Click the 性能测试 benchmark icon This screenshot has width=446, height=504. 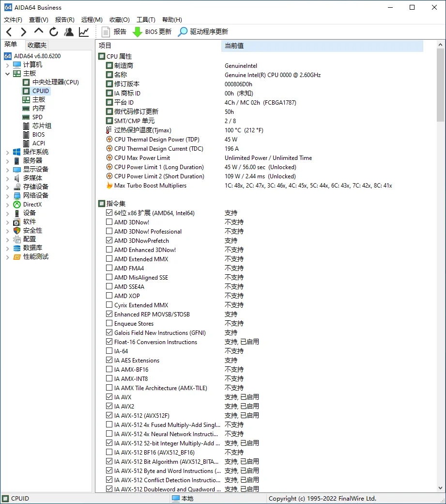coord(17,257)
